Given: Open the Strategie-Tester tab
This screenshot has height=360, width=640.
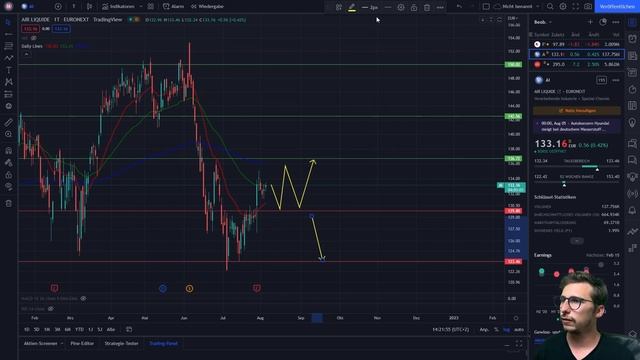Looking at the screenshot, I should pos(121,343).
